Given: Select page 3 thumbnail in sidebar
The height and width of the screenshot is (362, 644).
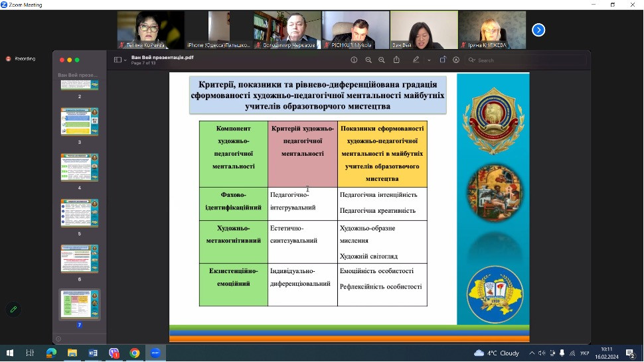Looking at the screenshot, I should (x=79, y=122).
